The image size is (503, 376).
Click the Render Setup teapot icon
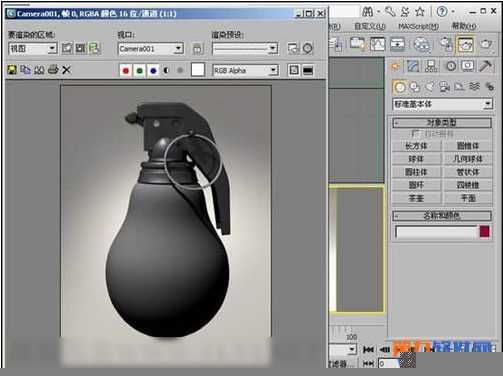pyautogui.click(x=446, y=44)
